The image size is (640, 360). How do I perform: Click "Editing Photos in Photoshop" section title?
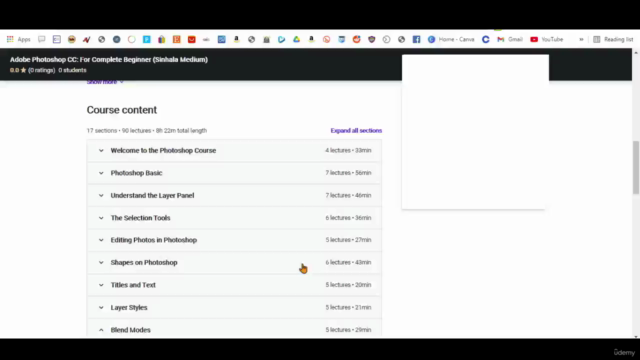(154, 240)
